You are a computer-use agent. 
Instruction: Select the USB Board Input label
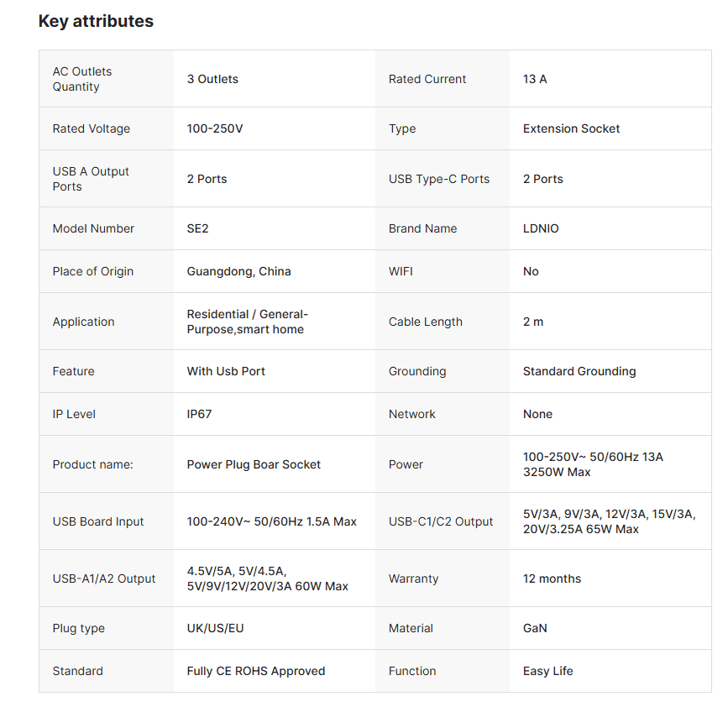coord(98,521)
